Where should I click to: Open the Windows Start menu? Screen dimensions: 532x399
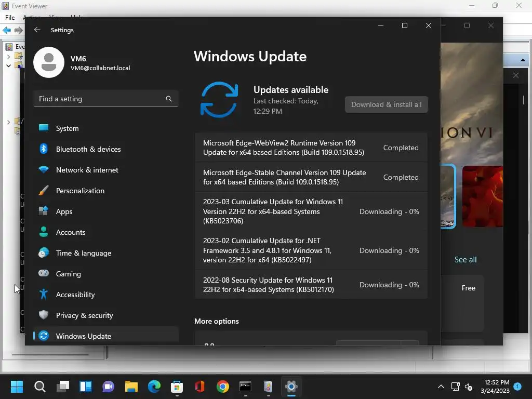17,387
